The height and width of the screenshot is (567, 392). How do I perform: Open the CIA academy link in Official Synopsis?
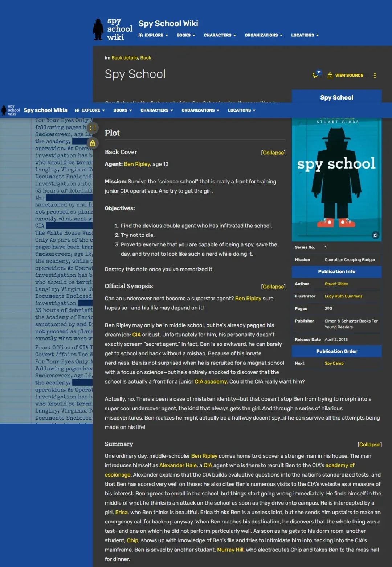point(211,381)
